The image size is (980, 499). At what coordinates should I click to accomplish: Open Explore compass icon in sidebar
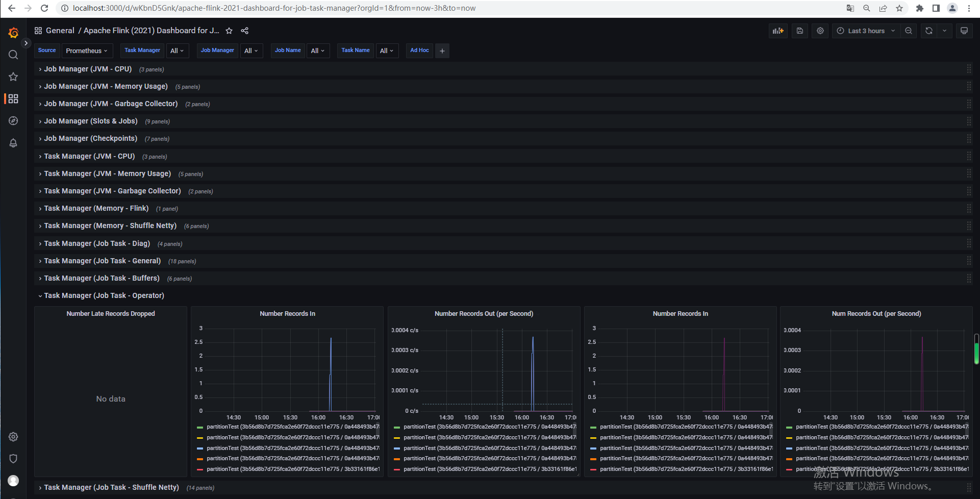[x=13, y=121]
